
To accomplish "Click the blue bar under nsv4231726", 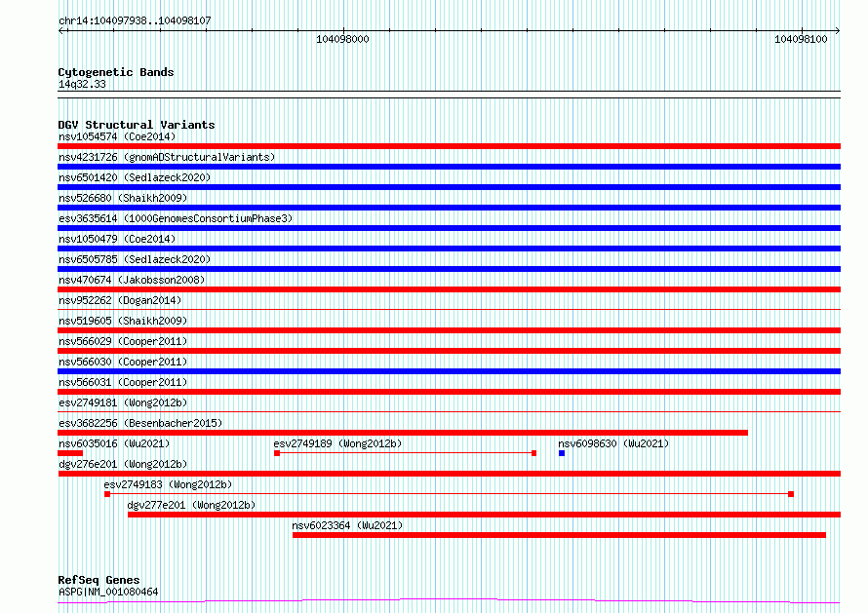I will pos(449,167).
